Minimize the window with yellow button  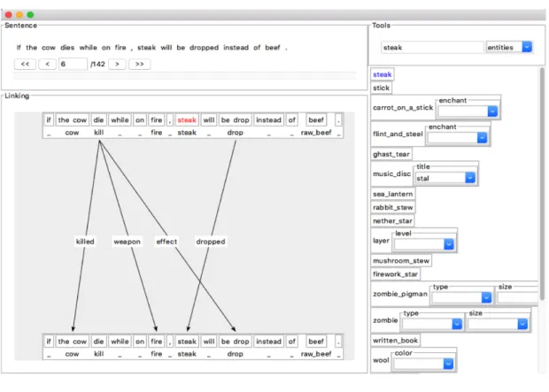pos(19,15)
